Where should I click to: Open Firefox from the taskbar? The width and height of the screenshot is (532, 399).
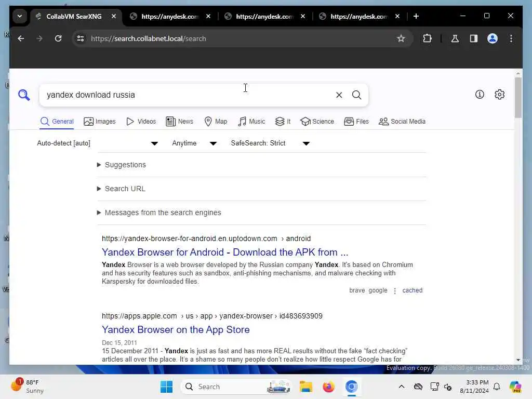click(328, 387)
